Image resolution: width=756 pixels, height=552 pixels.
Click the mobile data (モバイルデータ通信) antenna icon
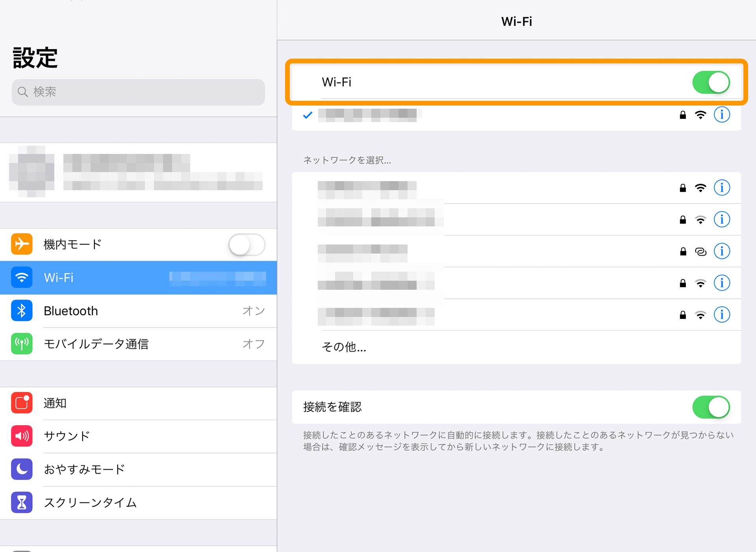click(x=22, y=344)
